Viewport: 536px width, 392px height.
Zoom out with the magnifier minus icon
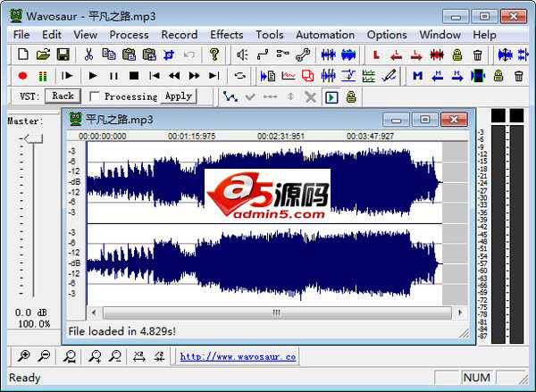click(44, 356)
